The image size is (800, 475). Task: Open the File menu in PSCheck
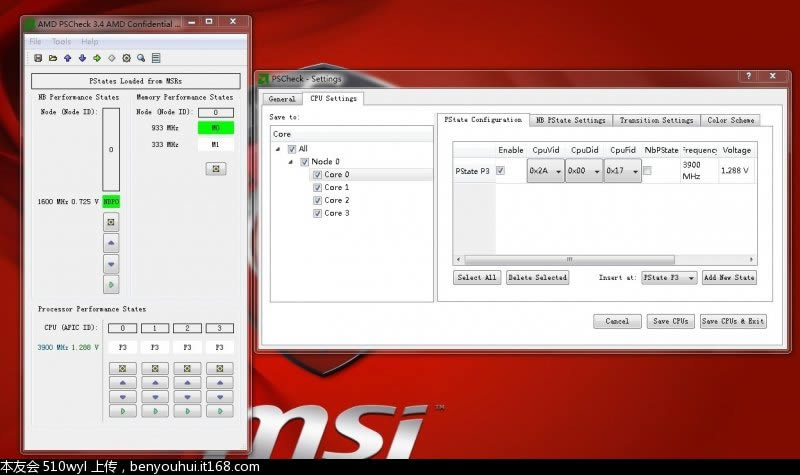click(x=35, y=41)
